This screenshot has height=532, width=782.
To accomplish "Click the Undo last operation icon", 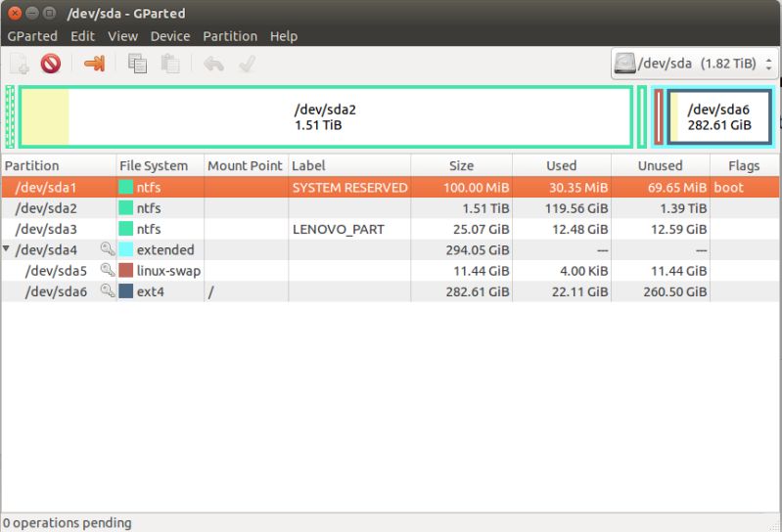I will 213,64.
